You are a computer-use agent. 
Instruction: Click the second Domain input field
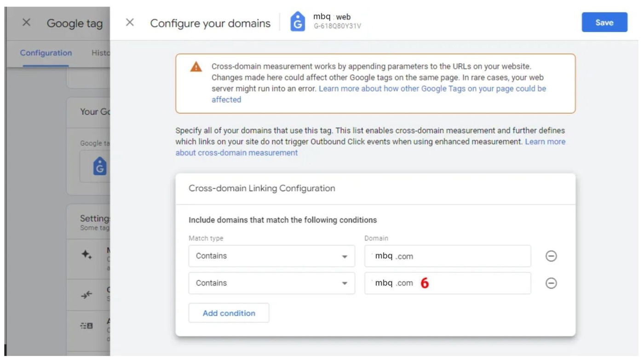pyautogui.click(x=447, y=283)
